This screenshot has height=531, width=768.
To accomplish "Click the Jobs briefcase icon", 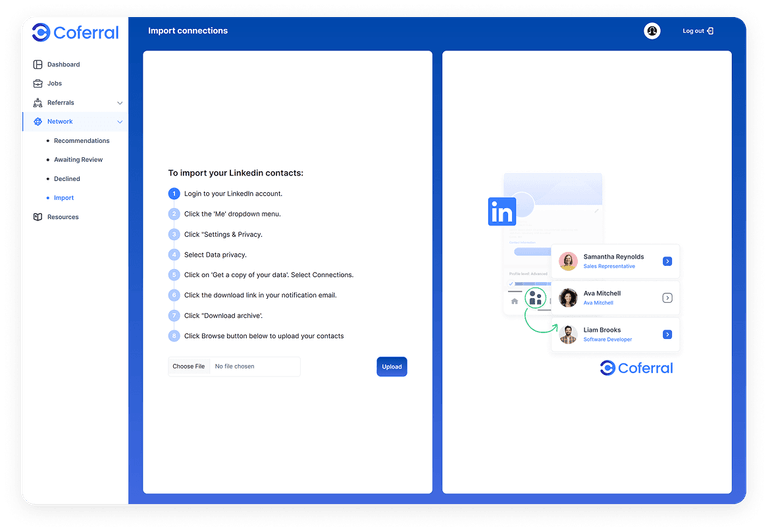I will (x=38, y=83).
